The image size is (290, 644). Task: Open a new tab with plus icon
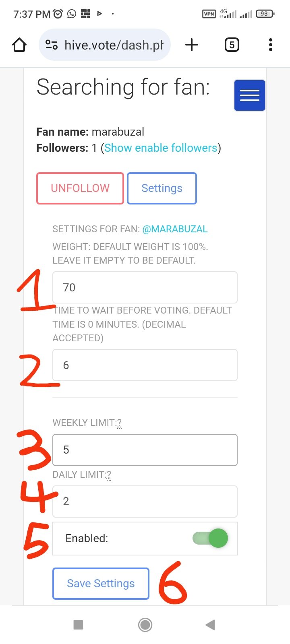pos(192,45)
